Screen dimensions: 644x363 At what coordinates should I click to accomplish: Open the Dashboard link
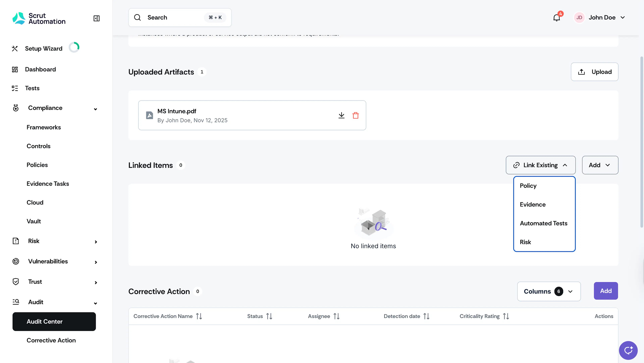(x=40, y=69)
